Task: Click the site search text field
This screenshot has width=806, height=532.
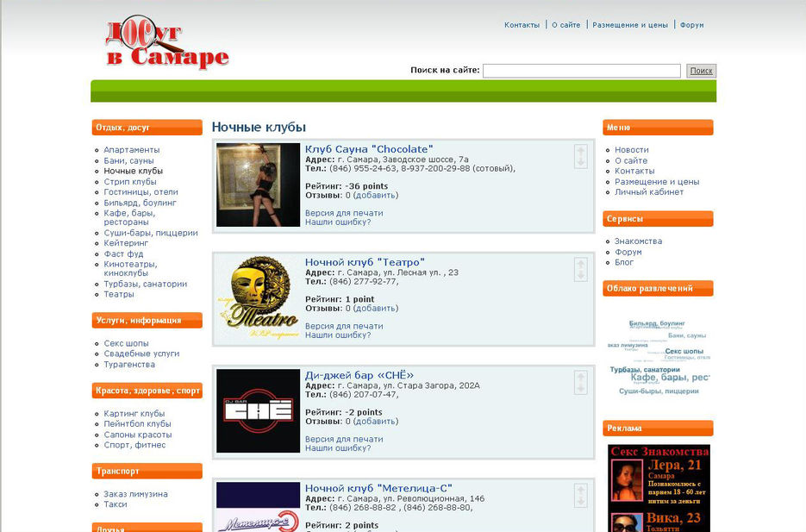Action: tap(581, 71)
